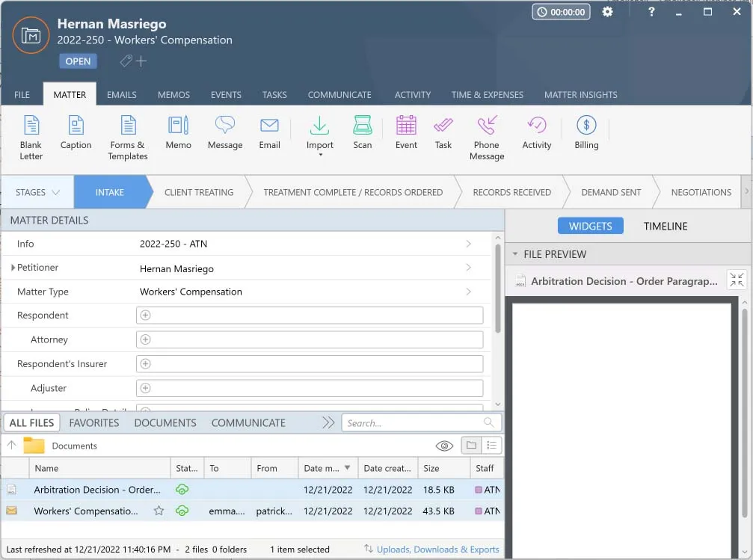Open Info row chevron
The height and width of the screenshot is (560, 753).
pyautogui.click(x=468, y=244)
